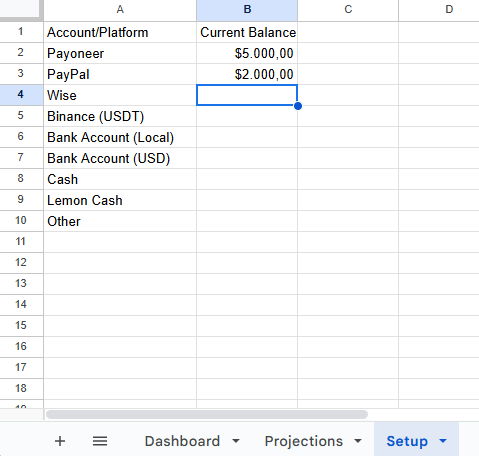Select row 15 header

click(x=21, y=326)
